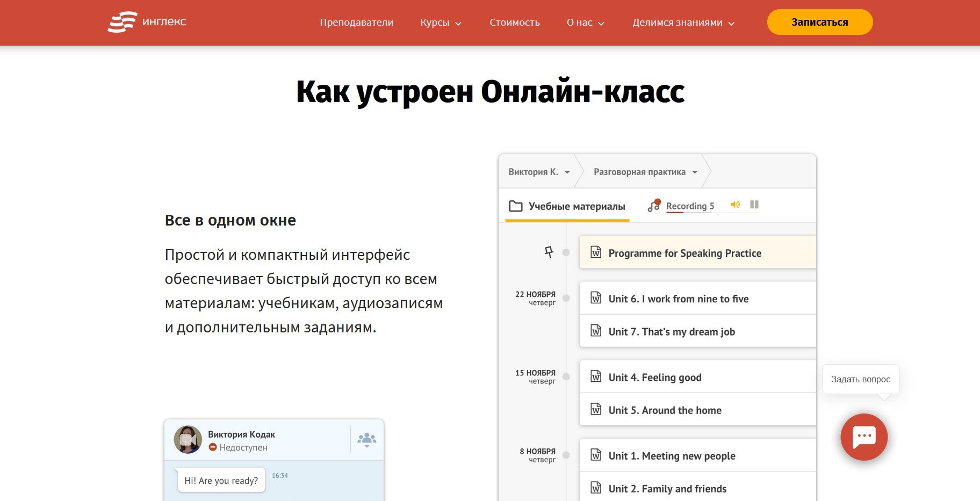Click the group participants icon in chat
The image size is (980, 501).
366,439
